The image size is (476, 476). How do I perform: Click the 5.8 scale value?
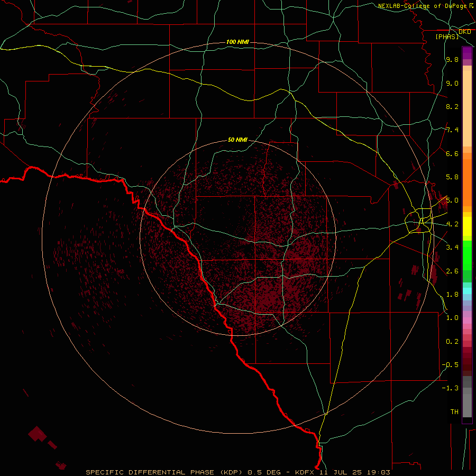pos(452,177)
